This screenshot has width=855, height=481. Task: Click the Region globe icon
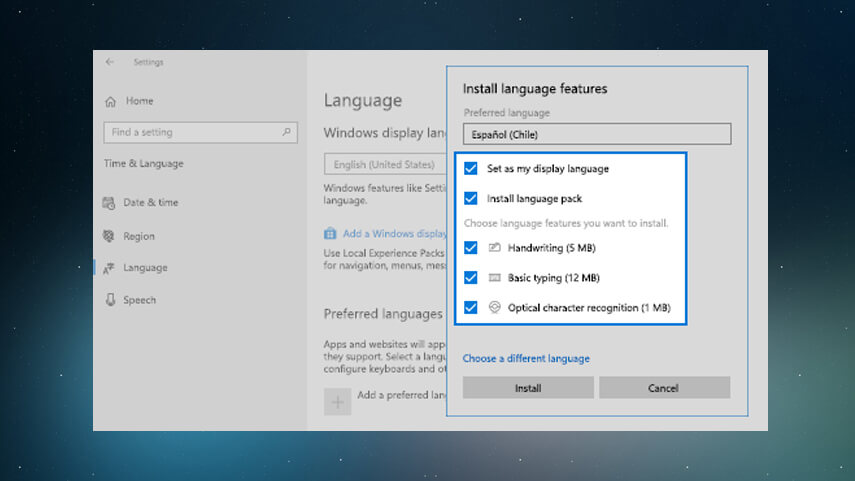coord(109,236)
